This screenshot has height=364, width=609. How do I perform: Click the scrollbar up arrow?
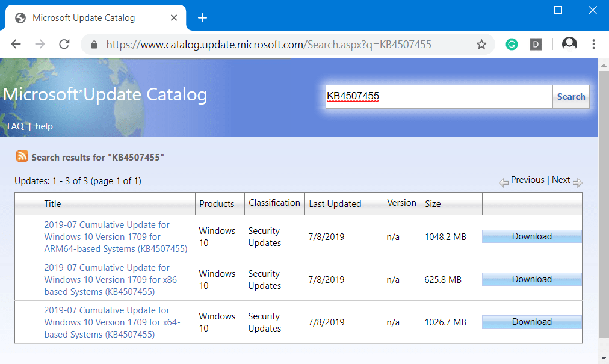604,65
